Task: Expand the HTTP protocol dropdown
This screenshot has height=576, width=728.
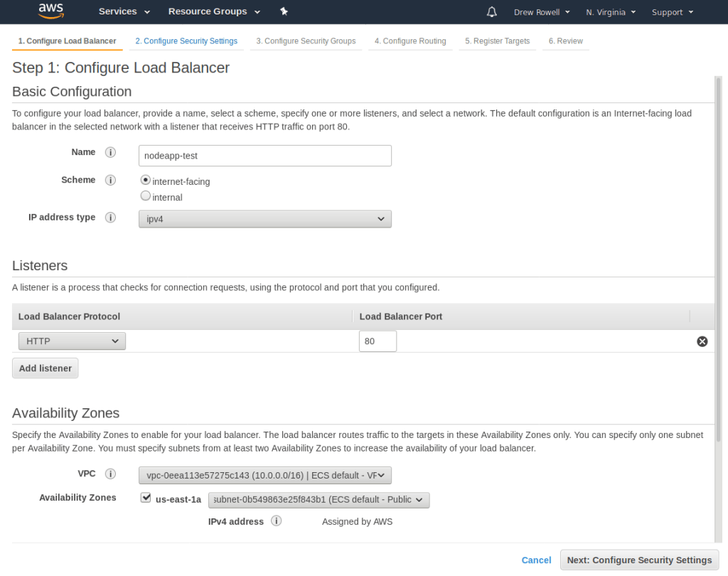Action: coord(72,341)
